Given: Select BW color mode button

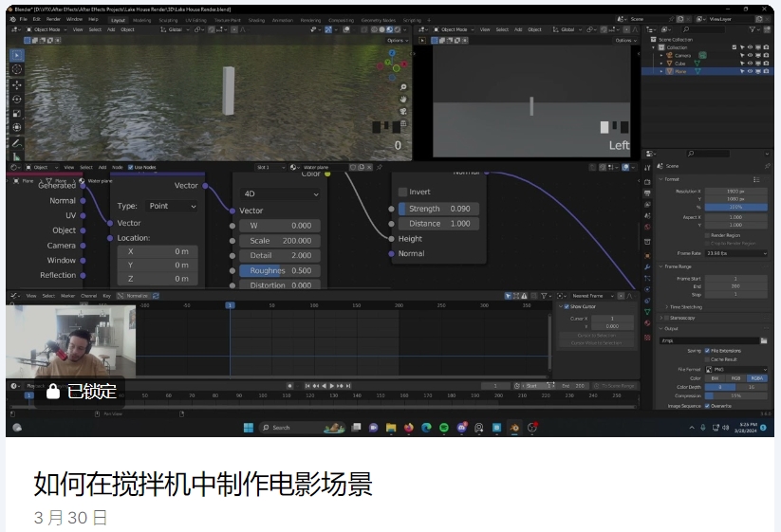Looking at the screenshot, I should [716, 378].
